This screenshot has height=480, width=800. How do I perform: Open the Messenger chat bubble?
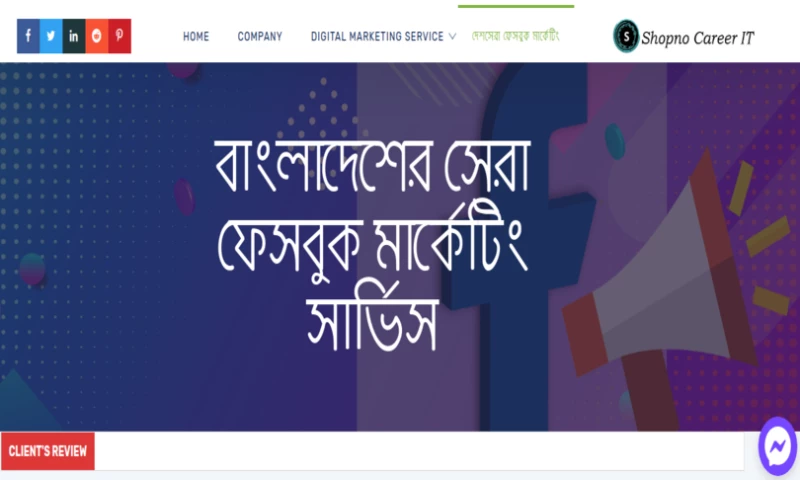[x=778, y=447]
